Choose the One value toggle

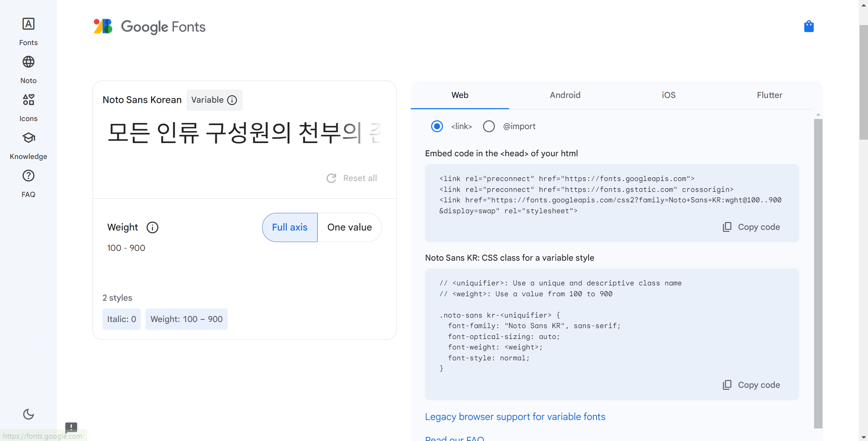(x=349, y=227)
